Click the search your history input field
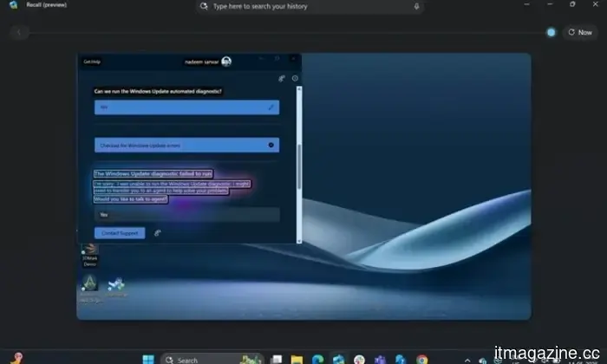Viewport: 607px width, 364px height. tap(308, 6)
